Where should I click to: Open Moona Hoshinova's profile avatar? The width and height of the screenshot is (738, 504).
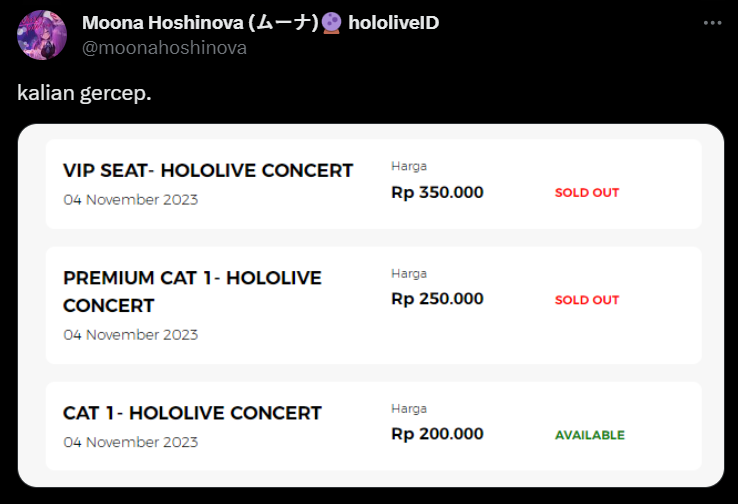click(x=42, y=35)
